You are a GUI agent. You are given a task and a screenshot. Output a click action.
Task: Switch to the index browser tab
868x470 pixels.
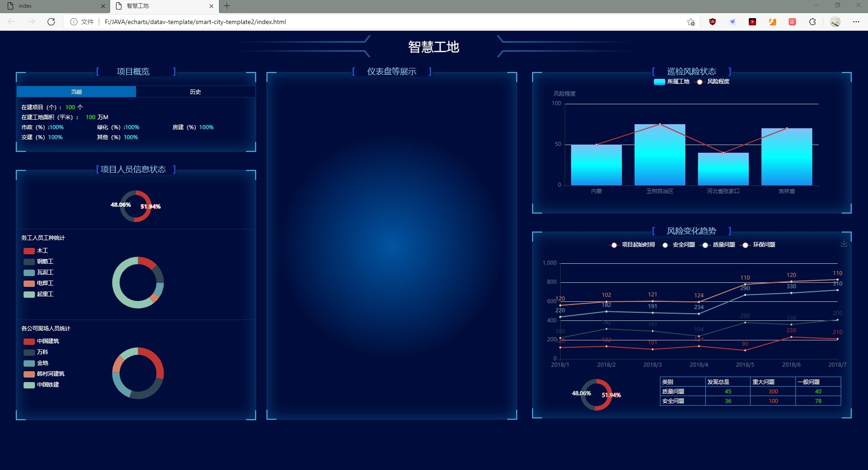click(55, 6)
